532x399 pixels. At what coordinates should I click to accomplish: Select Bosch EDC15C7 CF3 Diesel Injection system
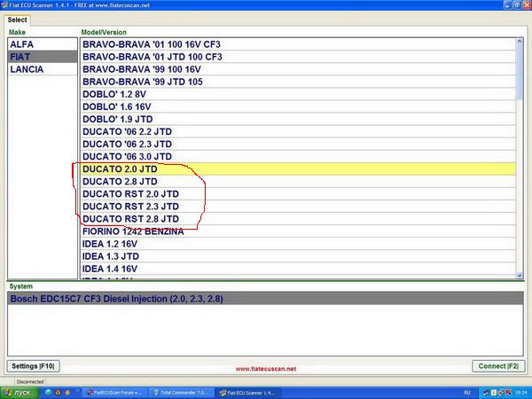115,300
